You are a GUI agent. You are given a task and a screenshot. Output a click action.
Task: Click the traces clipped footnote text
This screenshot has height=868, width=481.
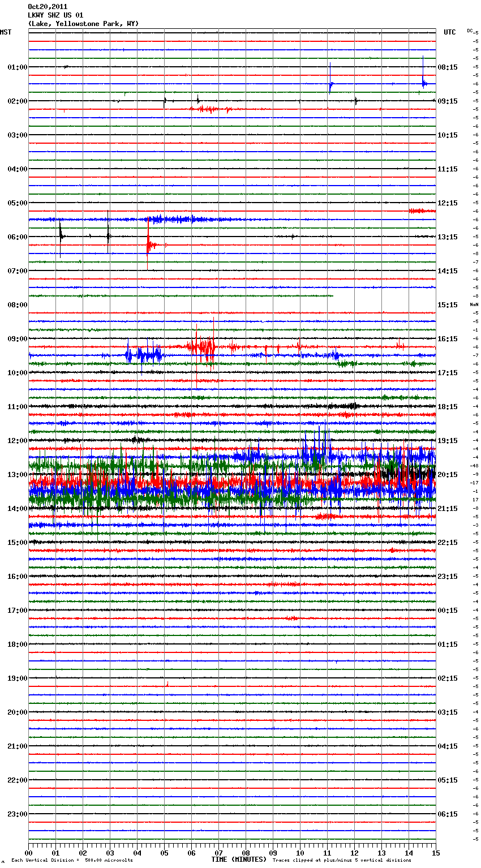coord(342,861)
